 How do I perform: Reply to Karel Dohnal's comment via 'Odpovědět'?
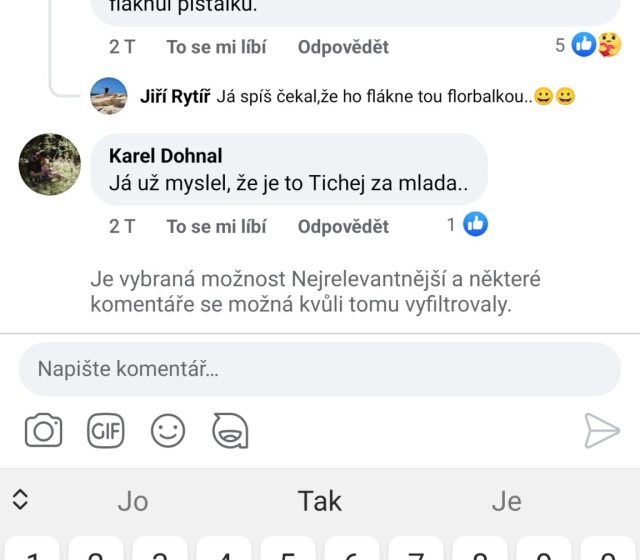(x=343, y=227)
